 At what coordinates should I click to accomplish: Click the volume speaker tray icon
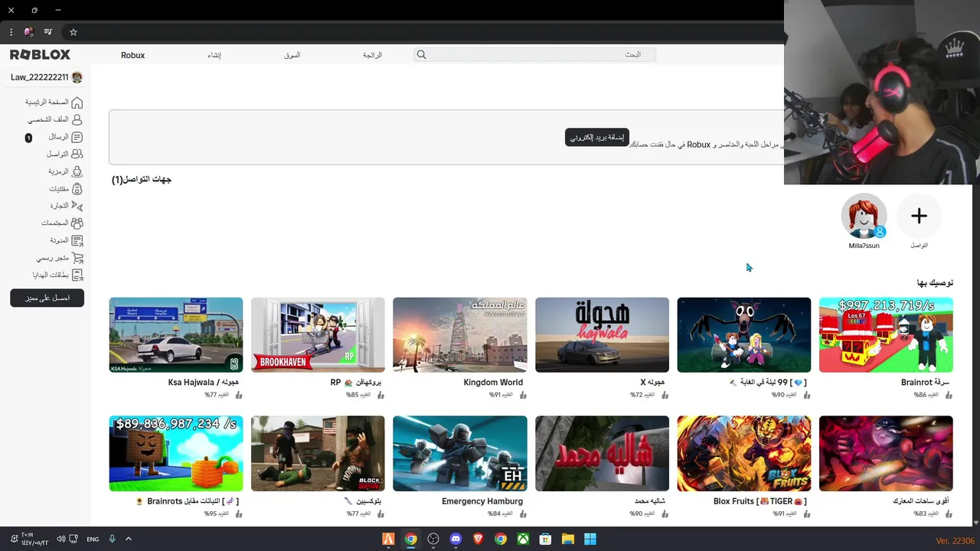[61, 539]
